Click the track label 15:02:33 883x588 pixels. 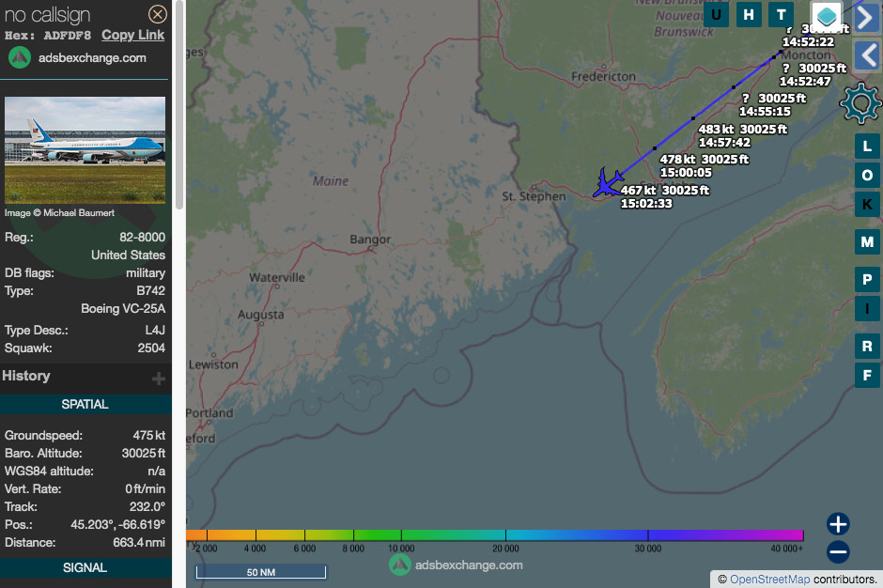coord(646,204)
